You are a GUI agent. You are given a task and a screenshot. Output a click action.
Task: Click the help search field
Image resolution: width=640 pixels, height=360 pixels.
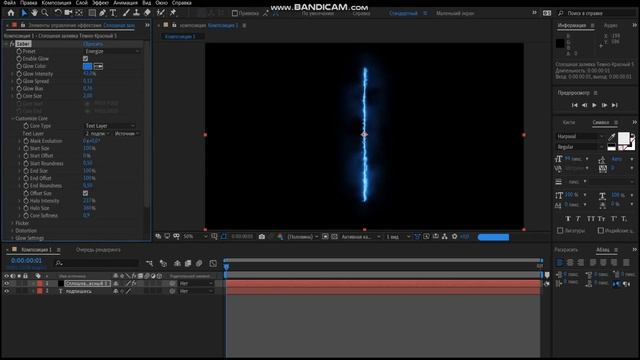pyautogui.click(x=597, y=13)
